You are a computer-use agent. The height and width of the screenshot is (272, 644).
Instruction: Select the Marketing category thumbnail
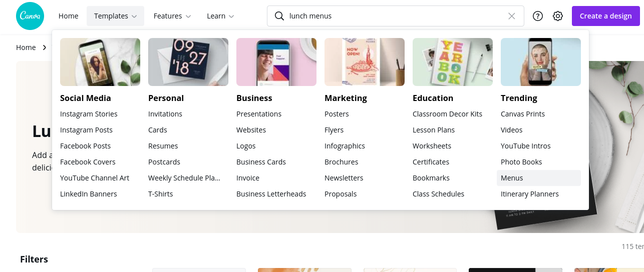pos(365,62)
